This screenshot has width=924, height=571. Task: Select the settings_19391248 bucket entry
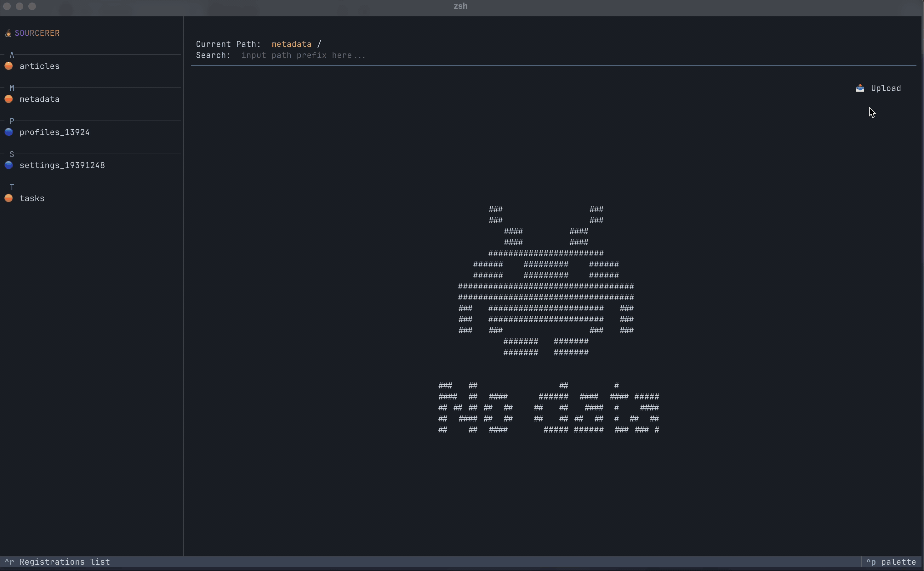tap(62, 165)
